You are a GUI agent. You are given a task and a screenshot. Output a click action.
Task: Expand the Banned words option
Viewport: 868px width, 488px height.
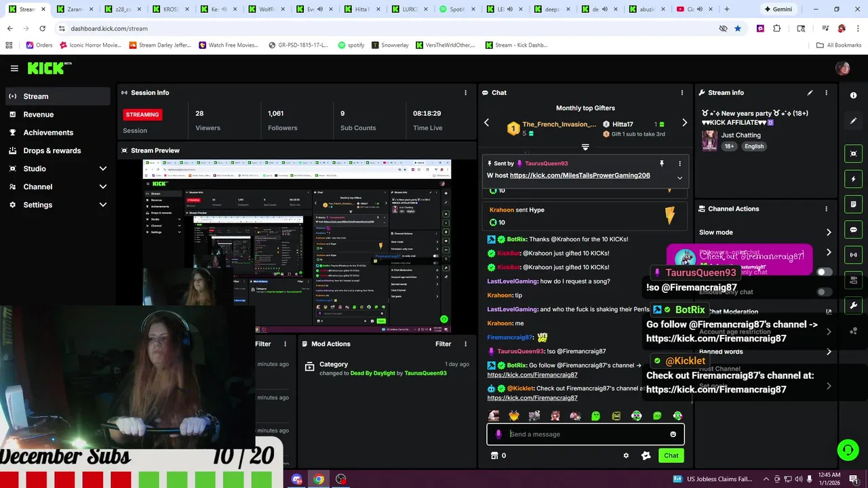coord(829,352)
